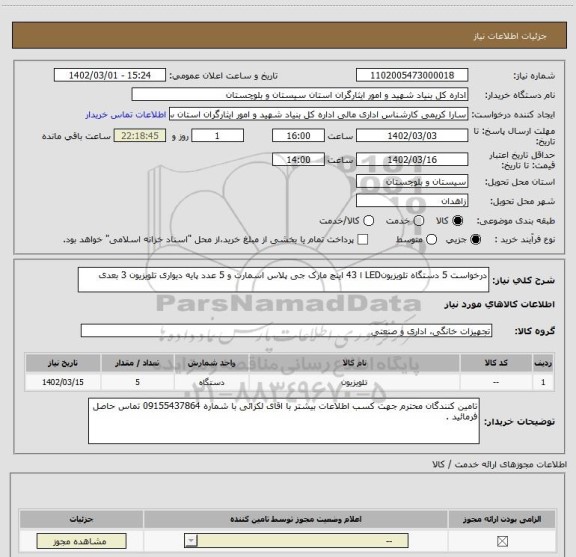Click the delivery province field سیستان و بلوچستان
This screenshot has height=557, width=576.
(x=412, y=182)
